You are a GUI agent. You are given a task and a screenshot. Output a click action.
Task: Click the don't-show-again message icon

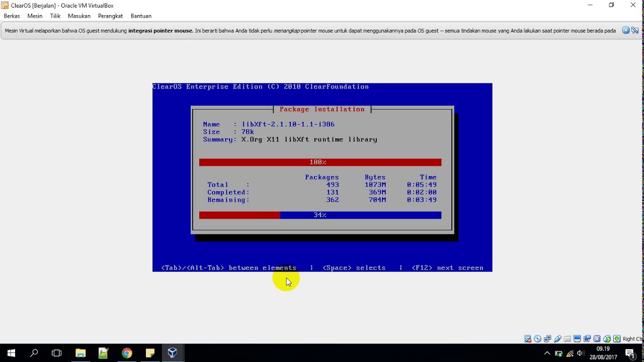click(635, 30)
